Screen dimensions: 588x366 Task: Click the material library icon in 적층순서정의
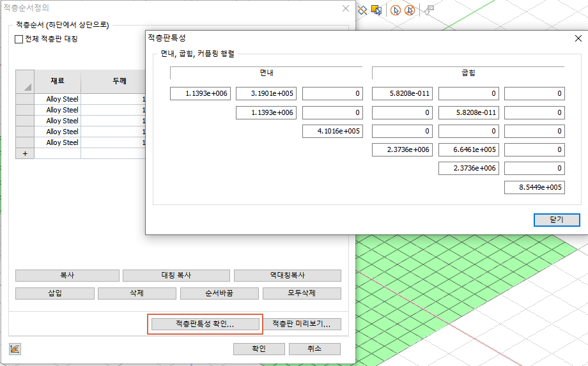point(15,349)
